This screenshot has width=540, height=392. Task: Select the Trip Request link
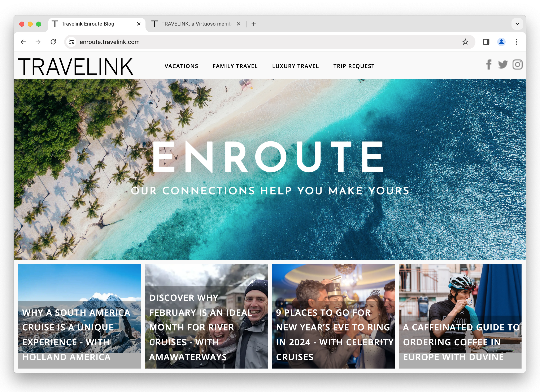coord(354,66)
